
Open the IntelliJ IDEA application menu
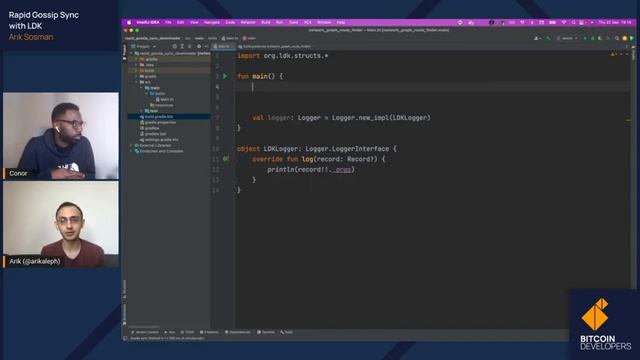[148, 22]
